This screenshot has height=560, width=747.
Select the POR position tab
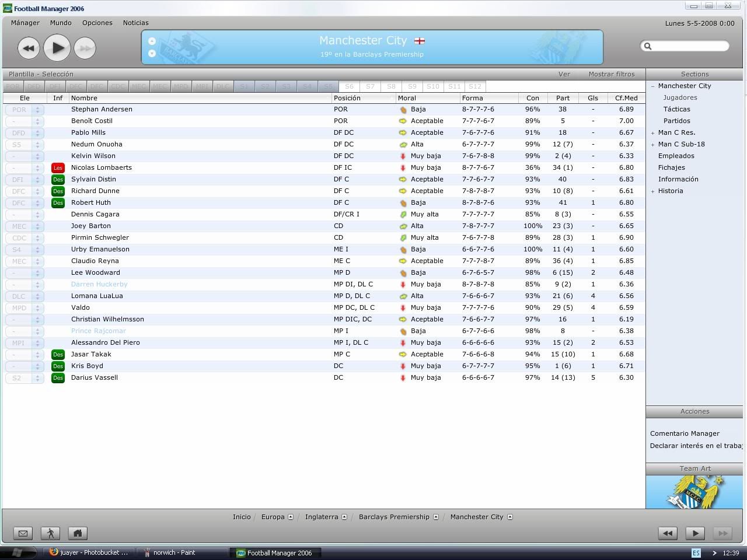(13, 86)
